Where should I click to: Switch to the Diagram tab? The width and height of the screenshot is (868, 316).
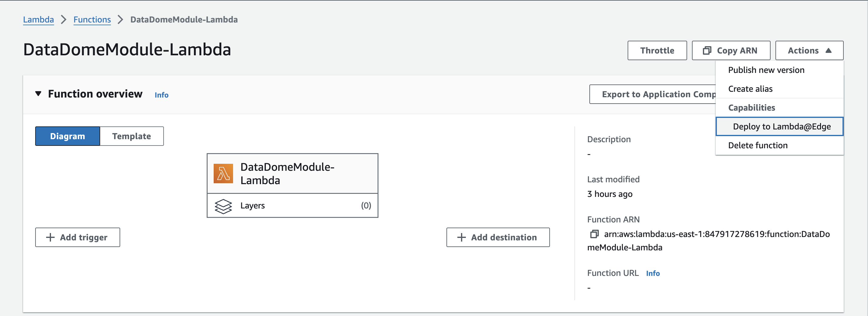coord(67,136)
